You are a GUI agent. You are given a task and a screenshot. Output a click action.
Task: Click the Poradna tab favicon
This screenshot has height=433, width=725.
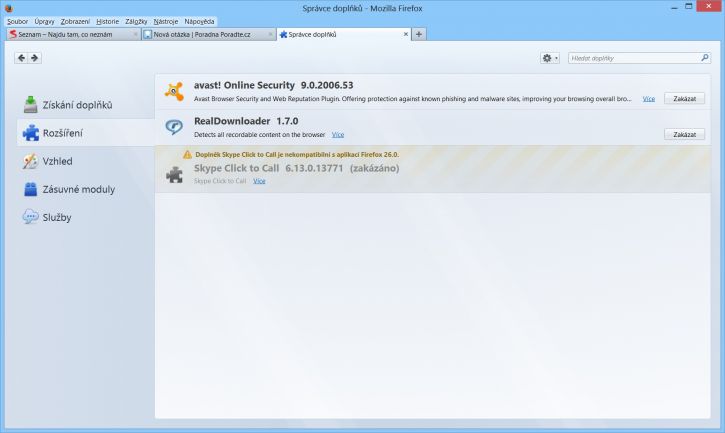point(147,34)
